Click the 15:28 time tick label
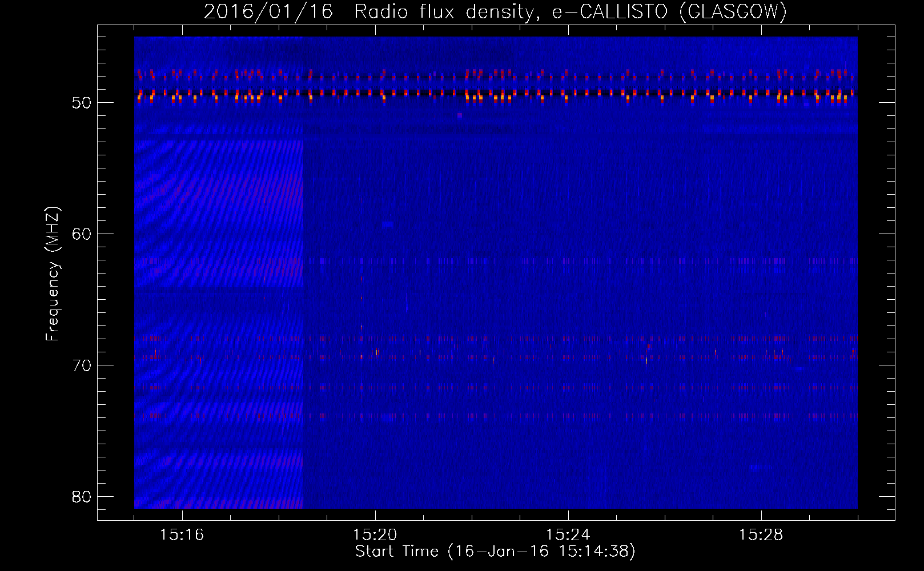 point(761,535)
